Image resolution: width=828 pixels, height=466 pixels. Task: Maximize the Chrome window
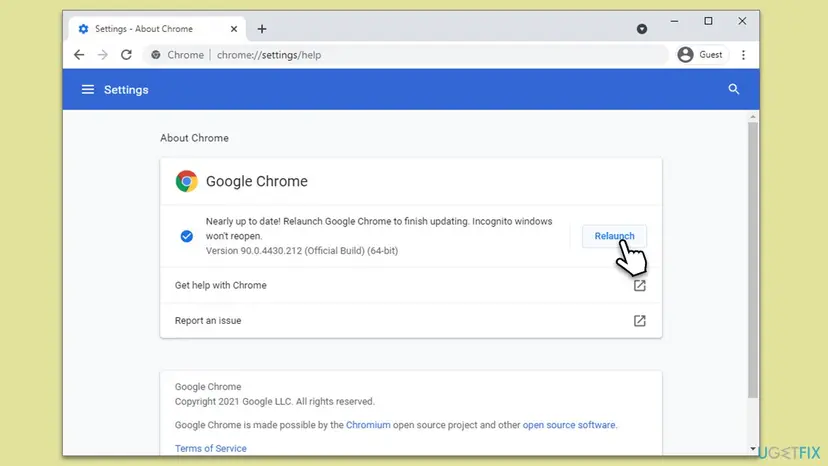click(x=708, y=21)
